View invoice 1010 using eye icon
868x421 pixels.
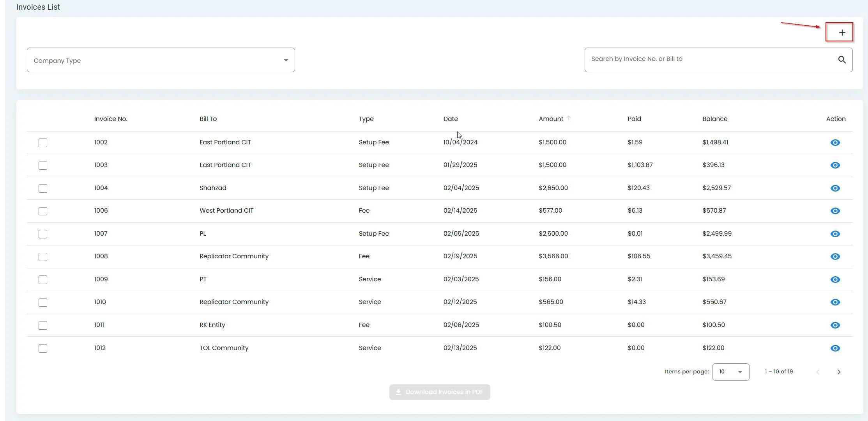point(835,302)
